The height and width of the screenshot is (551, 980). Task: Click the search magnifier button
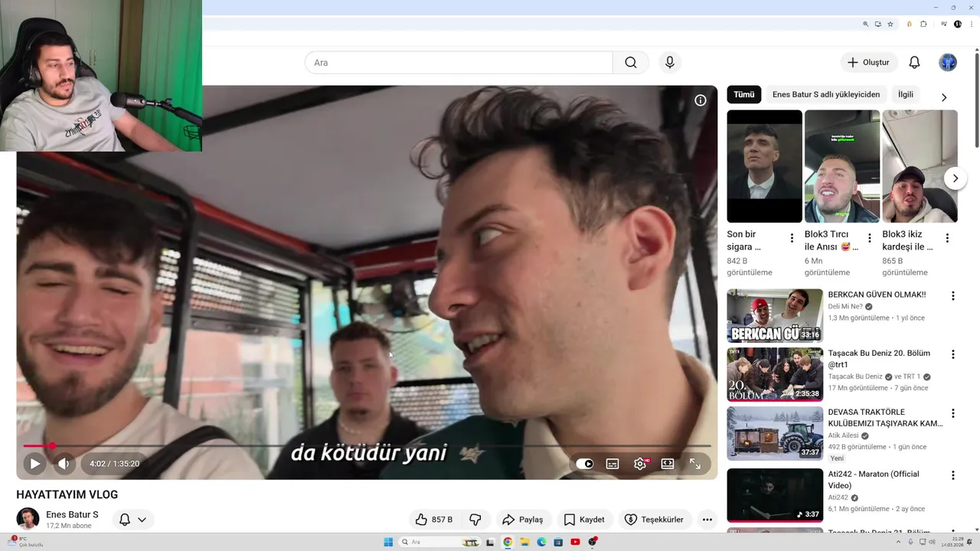point(631,63)
